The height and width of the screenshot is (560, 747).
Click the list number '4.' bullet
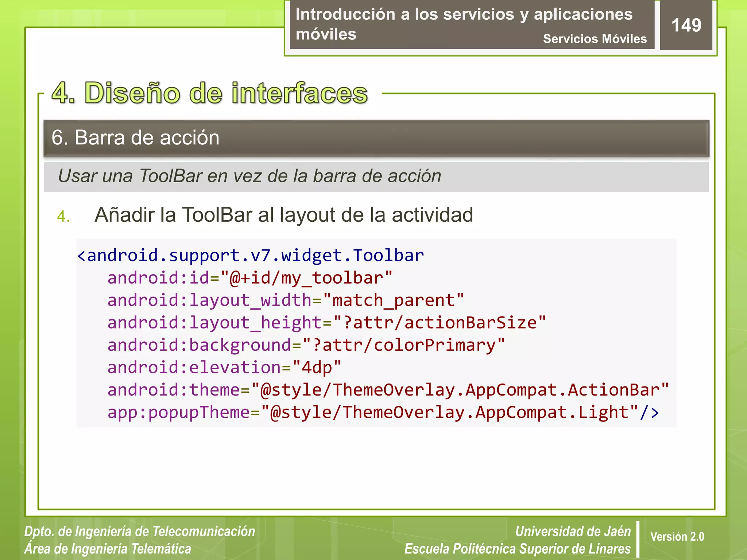click(x=63, y=217)
